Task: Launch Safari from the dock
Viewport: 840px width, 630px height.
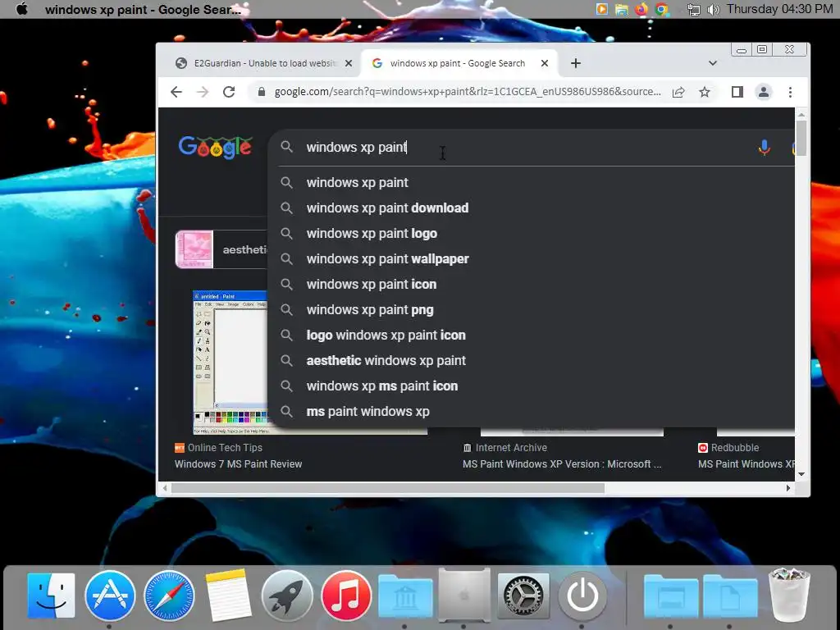Action: coord(169,596)
